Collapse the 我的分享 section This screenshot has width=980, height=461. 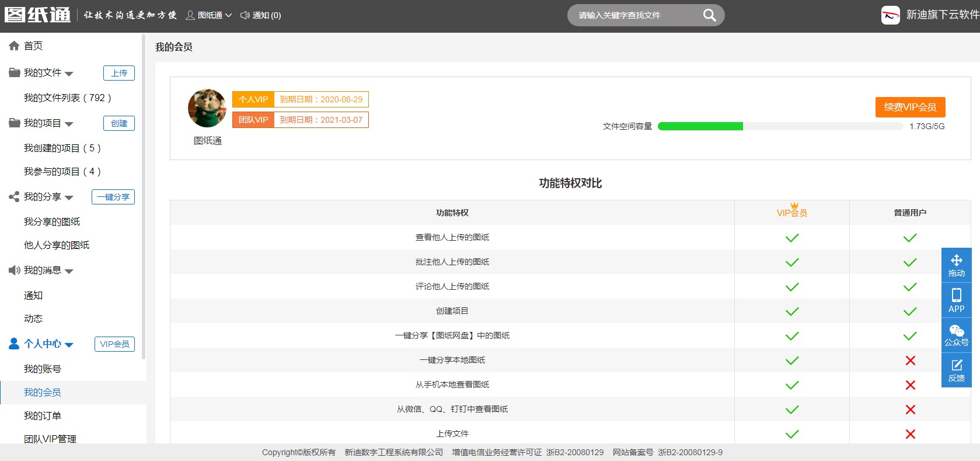tap(69, 197)
